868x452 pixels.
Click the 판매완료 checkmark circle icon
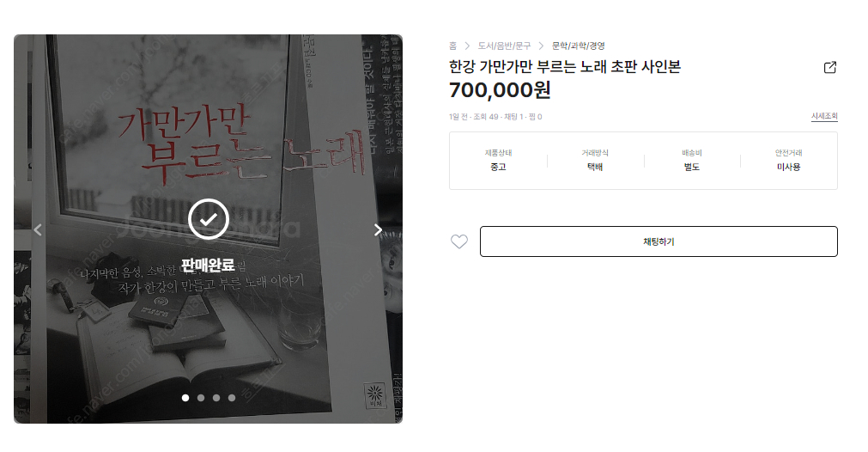coord(208,219)
